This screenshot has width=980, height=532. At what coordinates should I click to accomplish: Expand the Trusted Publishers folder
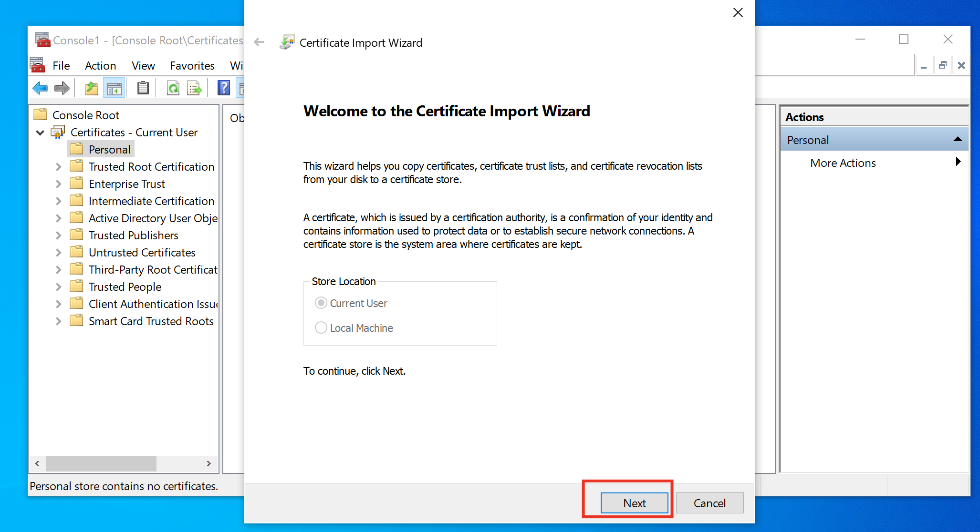tap(58, 235)
